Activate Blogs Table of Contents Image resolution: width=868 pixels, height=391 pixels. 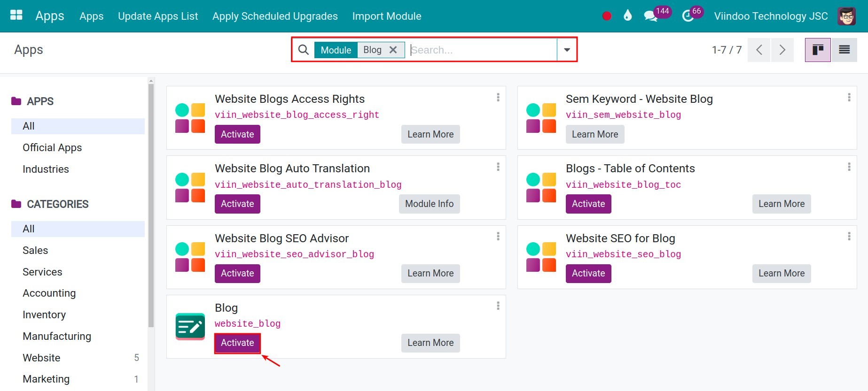point(588,204)
